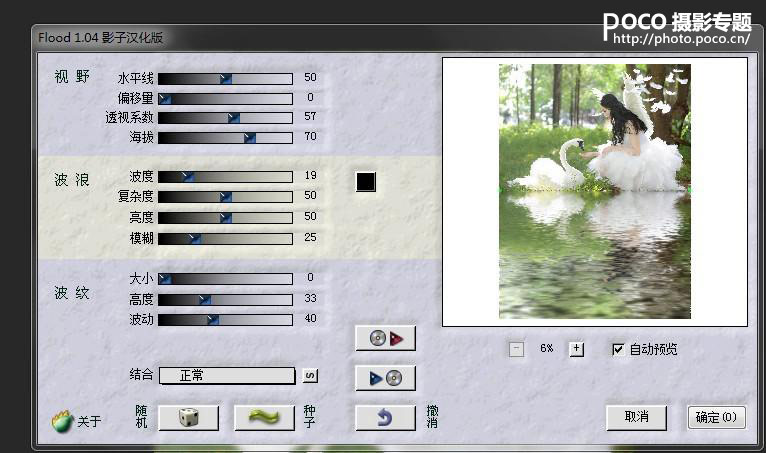
Task: Click the disc-then-red-arrow button
Action: tap(385, 338)
